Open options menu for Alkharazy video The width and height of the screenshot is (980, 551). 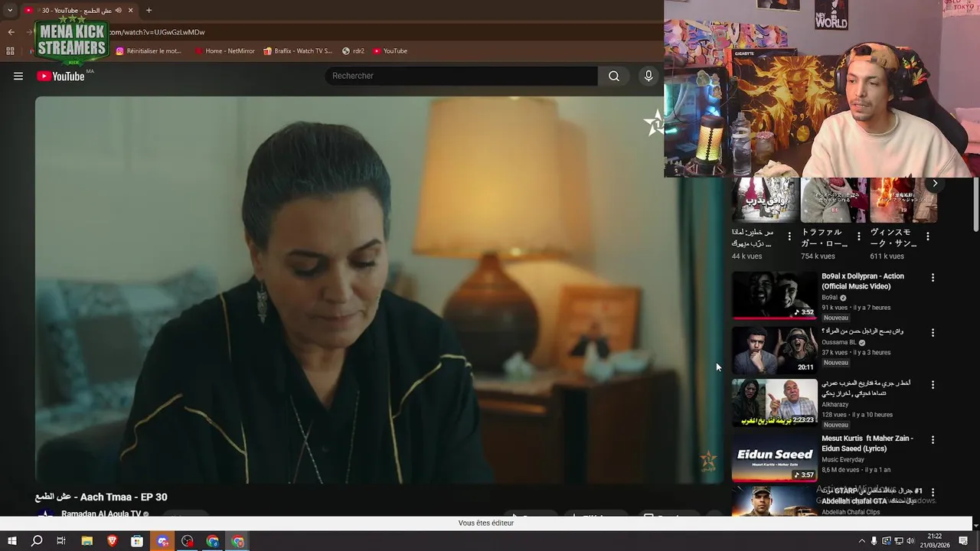point(933,385)
